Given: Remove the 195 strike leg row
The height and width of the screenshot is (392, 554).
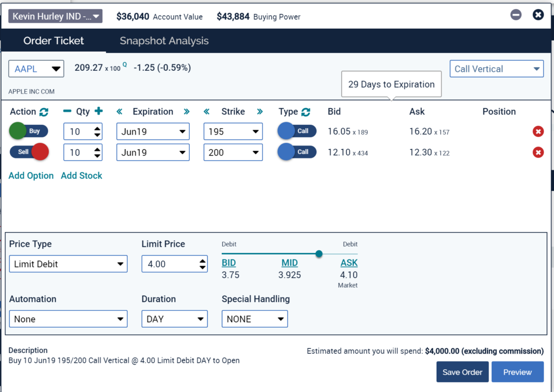Looking at the screenshot, I should click(x=538, y=131).
